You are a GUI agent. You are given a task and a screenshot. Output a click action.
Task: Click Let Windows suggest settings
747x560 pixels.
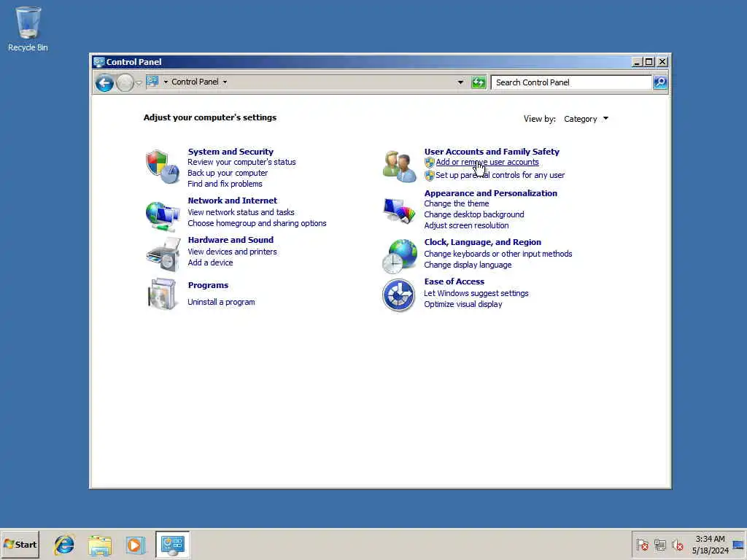[476, 294]
